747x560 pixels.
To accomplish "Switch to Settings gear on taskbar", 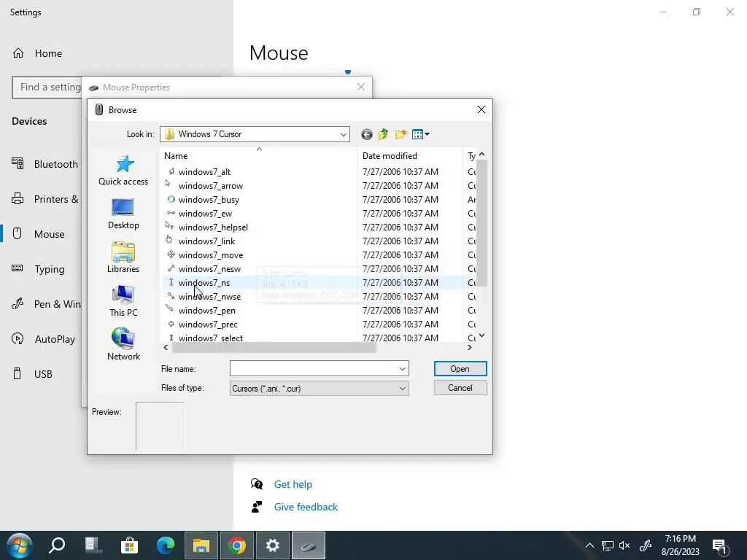I will [x=273, y=545].
